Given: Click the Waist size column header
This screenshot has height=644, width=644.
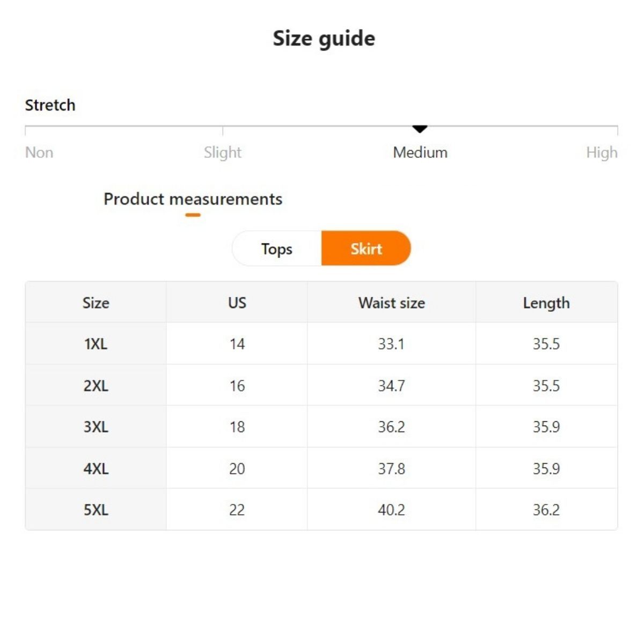Looking at the screenshot, I should (x=391, y=303).
